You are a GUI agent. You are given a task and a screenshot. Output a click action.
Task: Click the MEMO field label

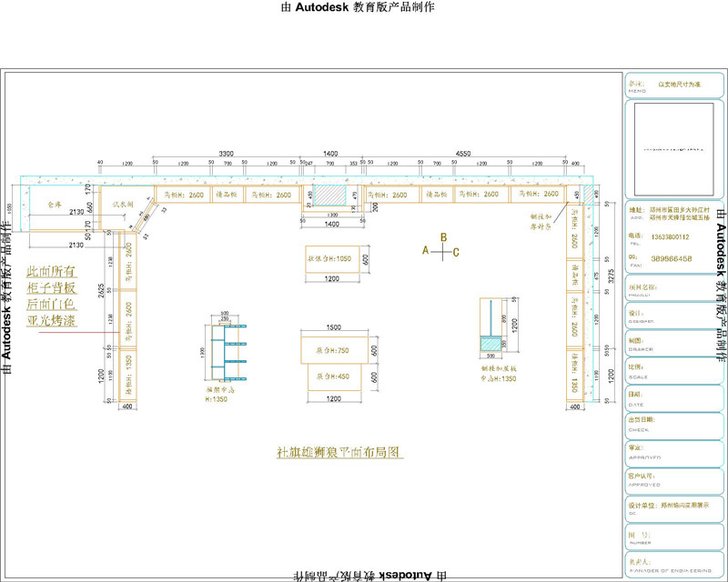tap(637, 92)
